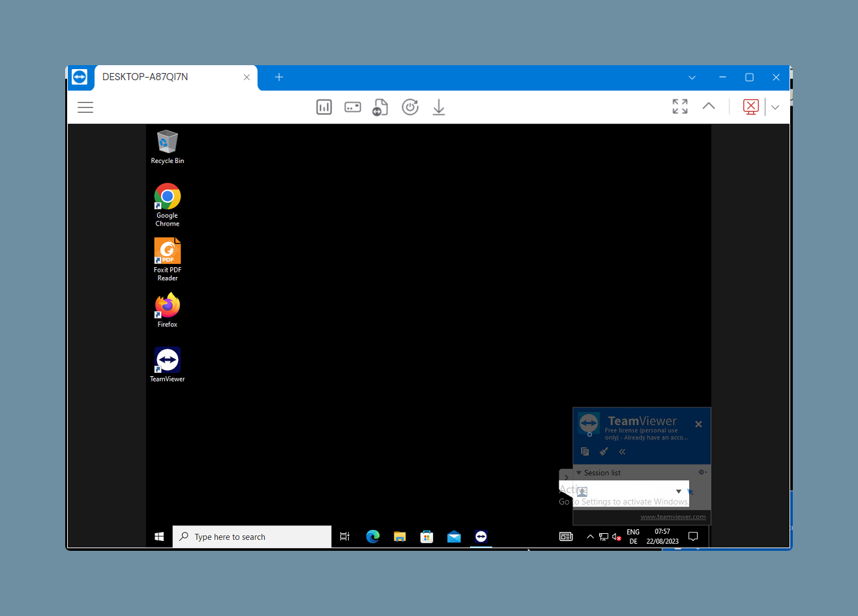This screenshot has height=616, width=858.
Task: Open the www.teamviewer.com link
Action: pos(673,517)
